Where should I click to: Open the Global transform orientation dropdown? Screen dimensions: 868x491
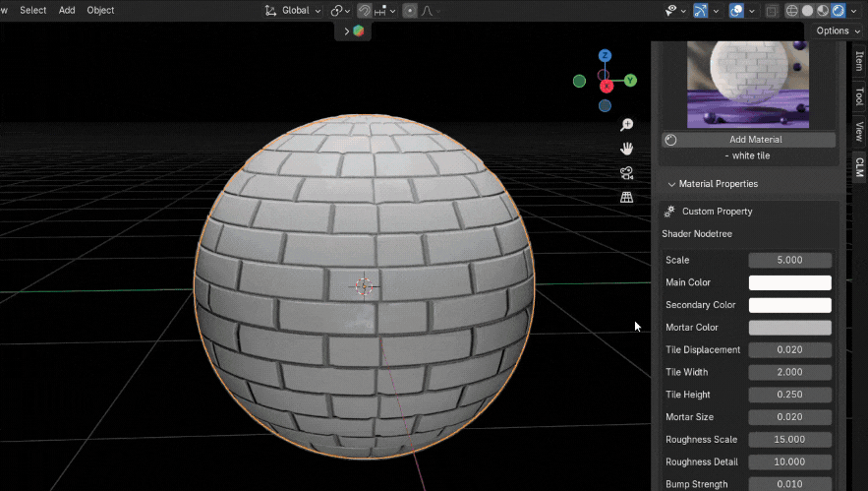click(294, 11)
